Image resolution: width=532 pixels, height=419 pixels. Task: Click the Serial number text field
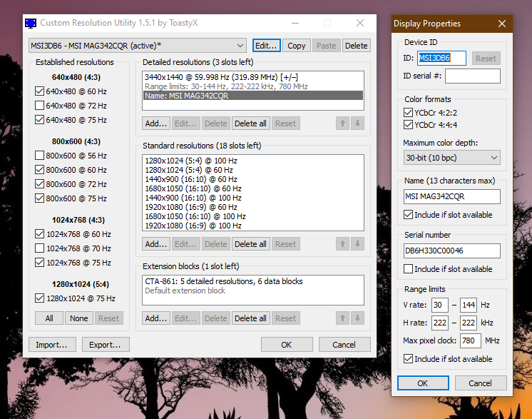coord(452,251)
